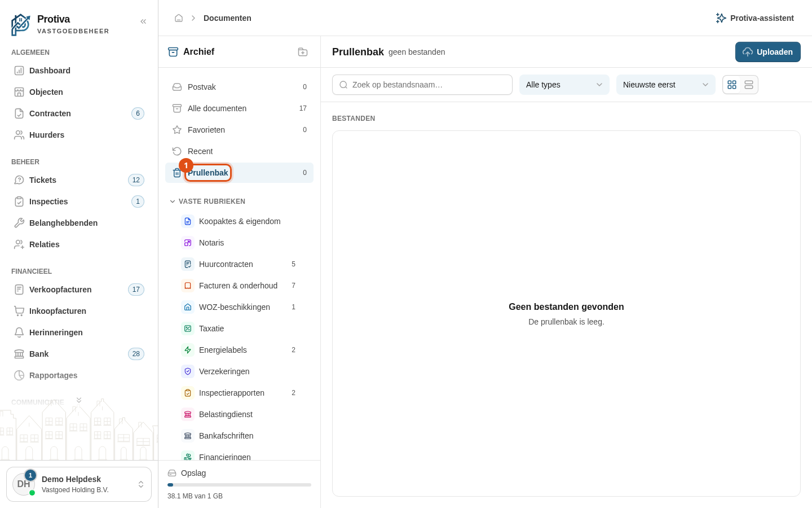Click the Huurcontracten category icon
This screenshot has height=508, width=812.
[188, 264]
